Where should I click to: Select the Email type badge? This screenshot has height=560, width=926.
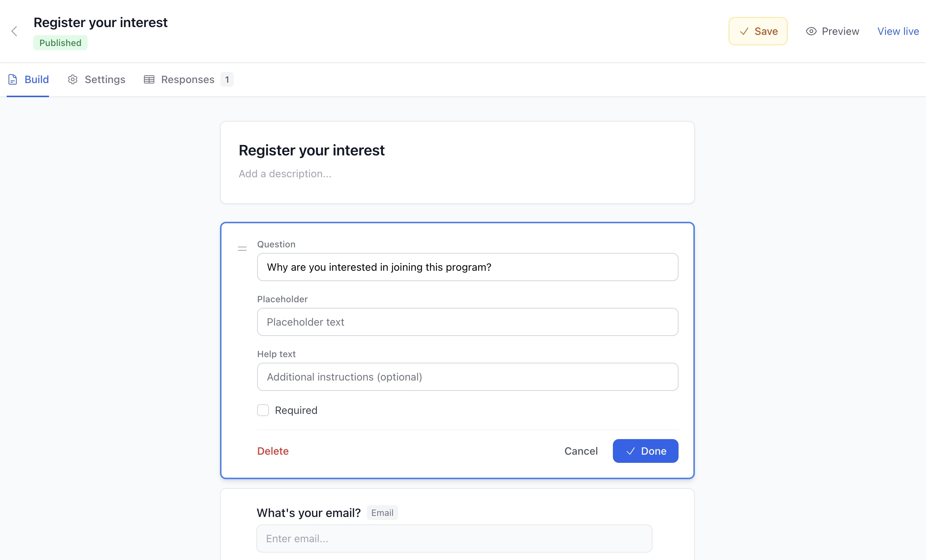point(382,512)
